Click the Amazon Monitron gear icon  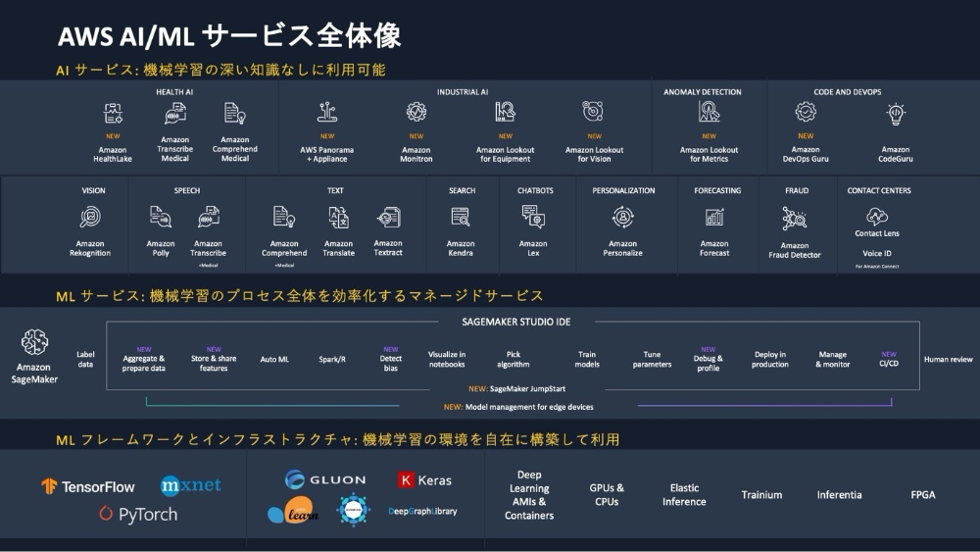click(x=416, y=112)
